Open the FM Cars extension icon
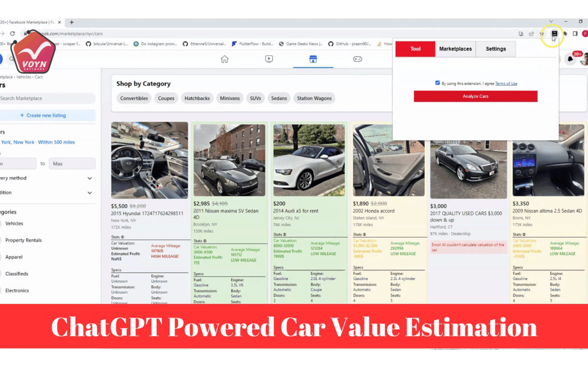 pyautogui.click(x=554, y=34)
